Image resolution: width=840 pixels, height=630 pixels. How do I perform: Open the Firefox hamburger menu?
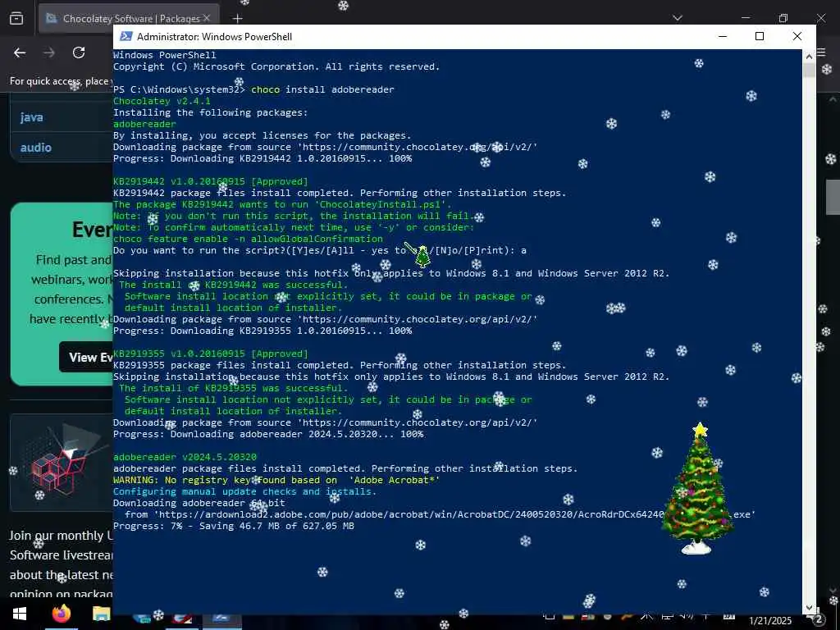[x=822, y=54]
